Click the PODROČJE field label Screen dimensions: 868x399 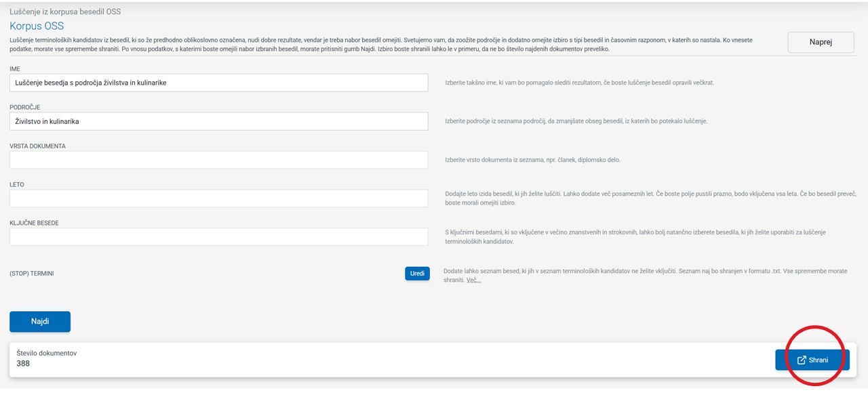26,108
